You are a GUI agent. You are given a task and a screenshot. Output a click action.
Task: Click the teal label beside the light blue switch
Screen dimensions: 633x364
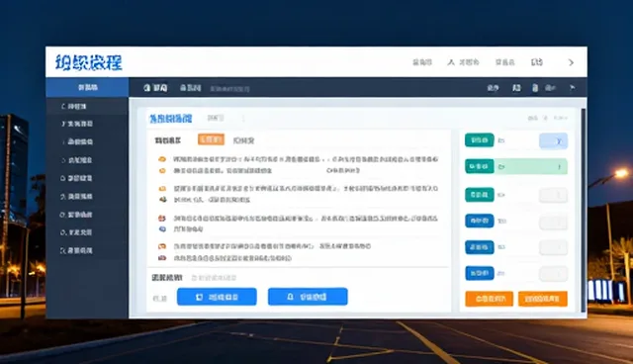(479, 140)
